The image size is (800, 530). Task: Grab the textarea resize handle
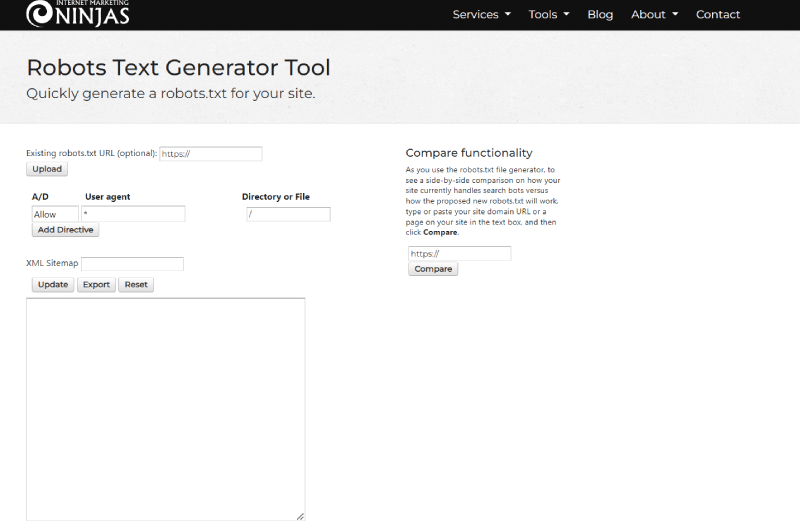pos(301,516)
